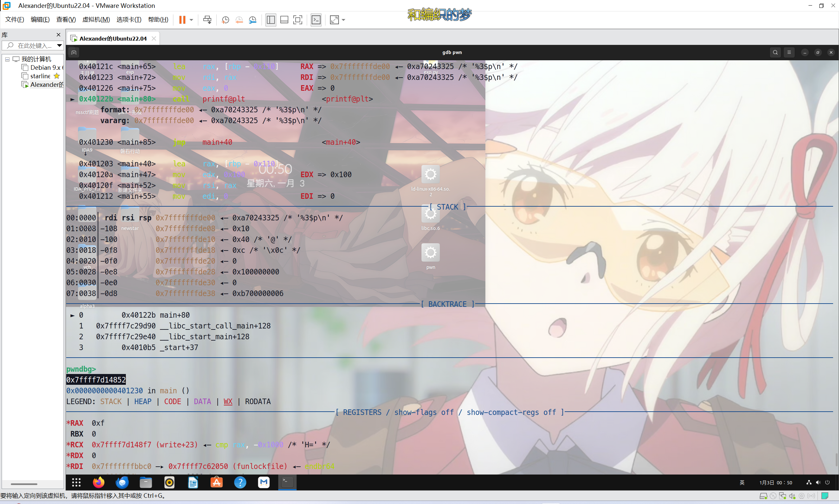Image resolution: width=839 pixels, height=504 pixels.
Task: Toggle the thumbnail bar display
Action: (284, 20)
